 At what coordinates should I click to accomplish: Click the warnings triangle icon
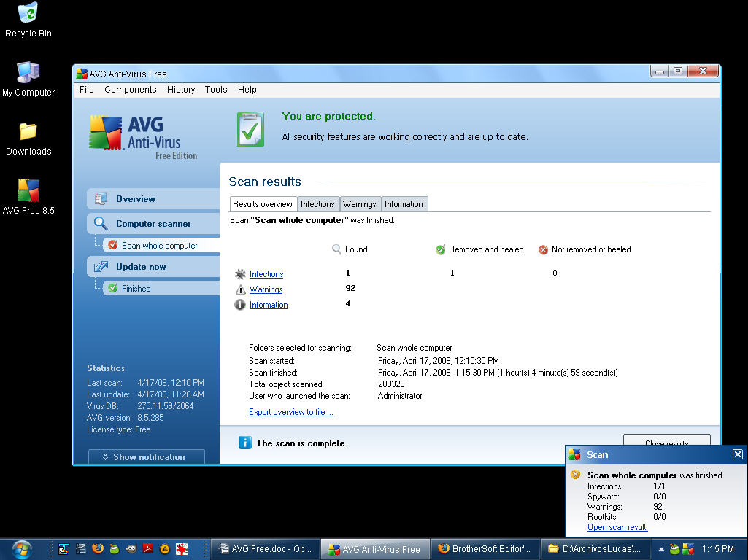(x=240, y=289)
